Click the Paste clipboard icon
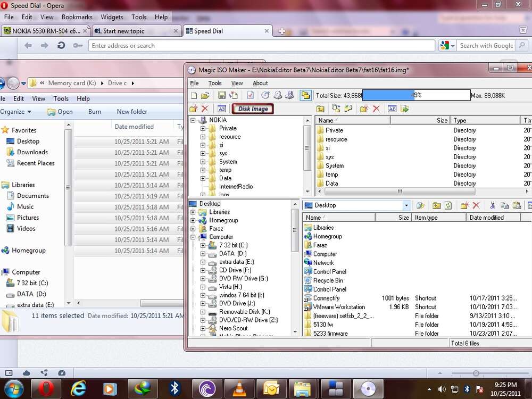 (x=517, y=205)
